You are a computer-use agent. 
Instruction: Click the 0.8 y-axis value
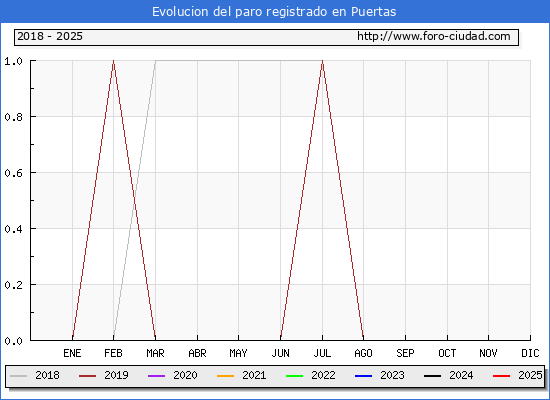pos(14,117)
